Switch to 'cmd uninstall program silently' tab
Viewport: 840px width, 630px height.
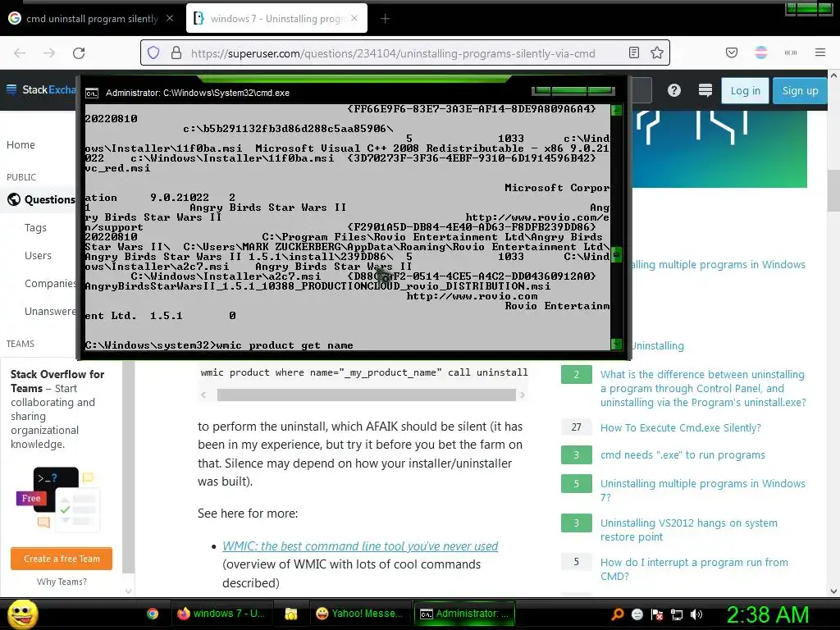[91, 19]
